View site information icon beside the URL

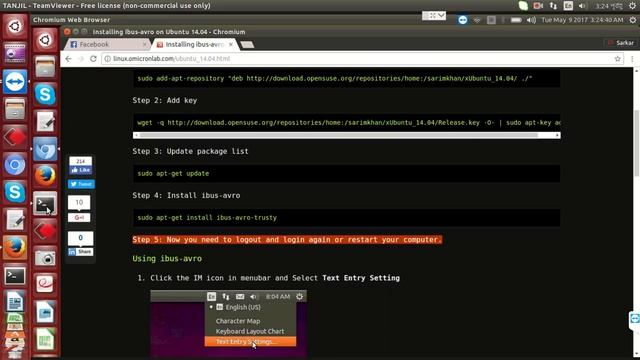pos(107,59)
